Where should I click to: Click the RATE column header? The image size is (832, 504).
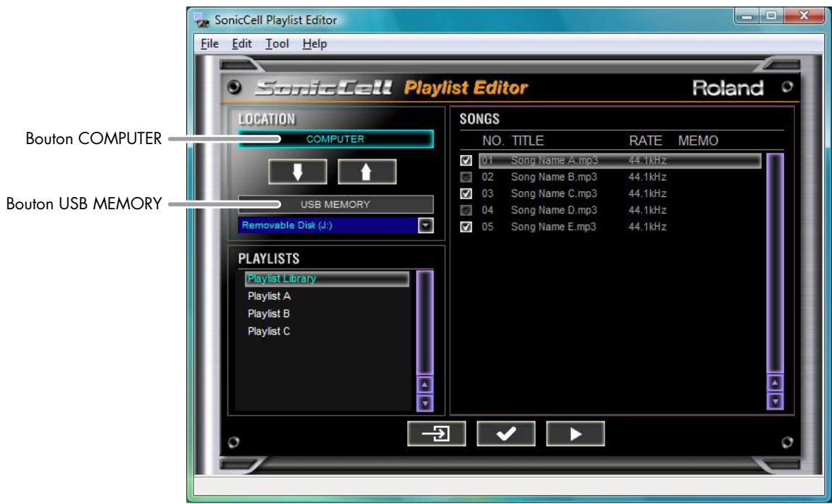[x=646, y=141]
